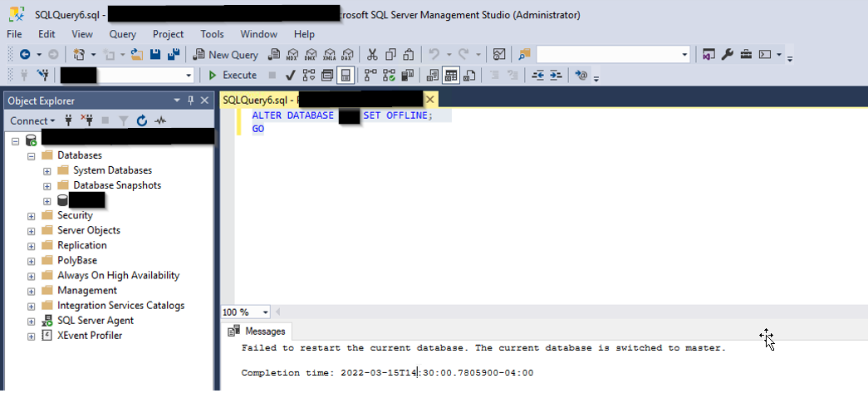Close the SQLQuery6.sql tab

430,101
